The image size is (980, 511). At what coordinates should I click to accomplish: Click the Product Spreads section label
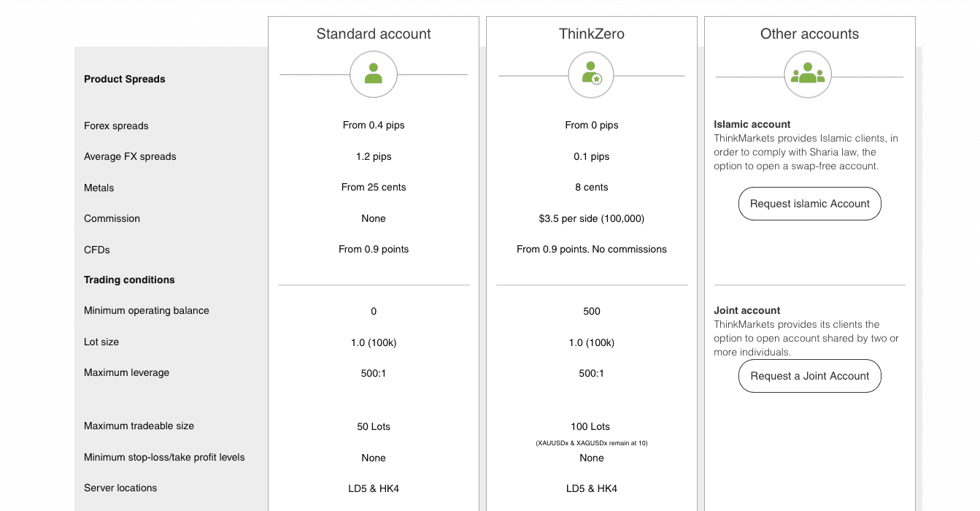pyautogui.click(x=125, y=79)
